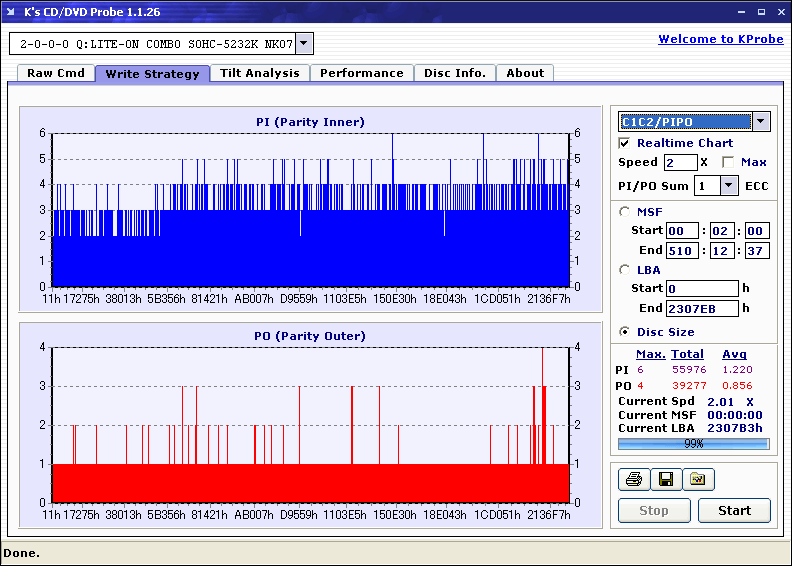Switch to the Tilt Analysis tab
Screen dimensions: 792x566
[x=260, y=73]
